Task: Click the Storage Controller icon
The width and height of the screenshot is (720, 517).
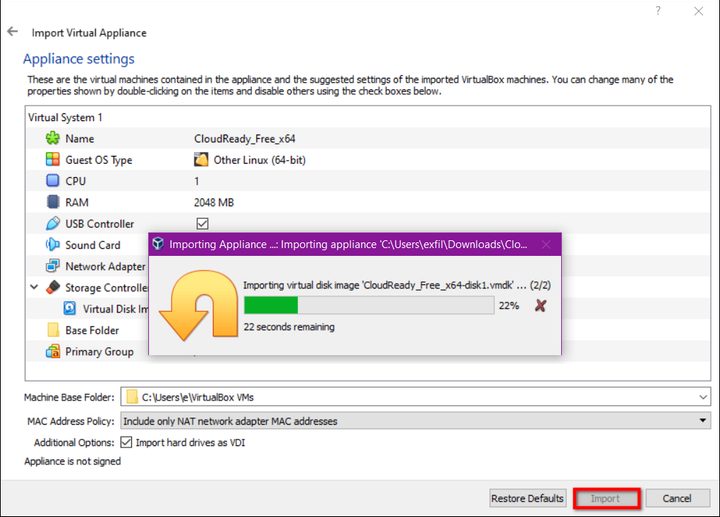Action: (53, 287)
